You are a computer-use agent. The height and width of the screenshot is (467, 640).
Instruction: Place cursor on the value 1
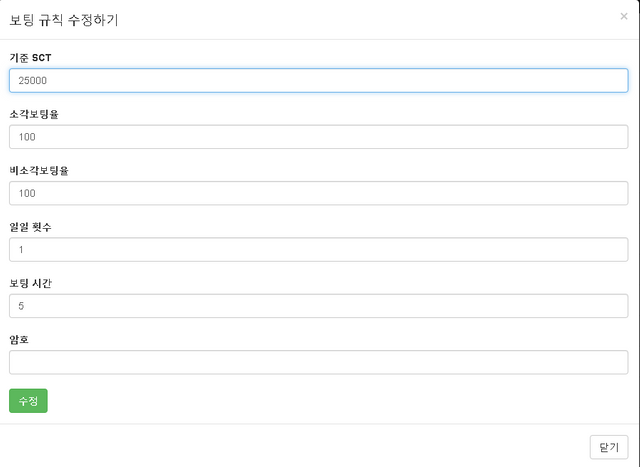(x=21, y=249)
